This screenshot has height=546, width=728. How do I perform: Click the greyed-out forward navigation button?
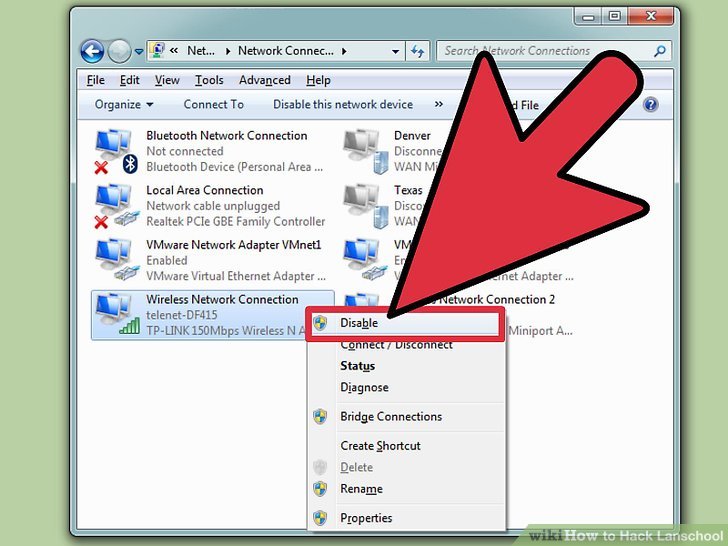119,51
